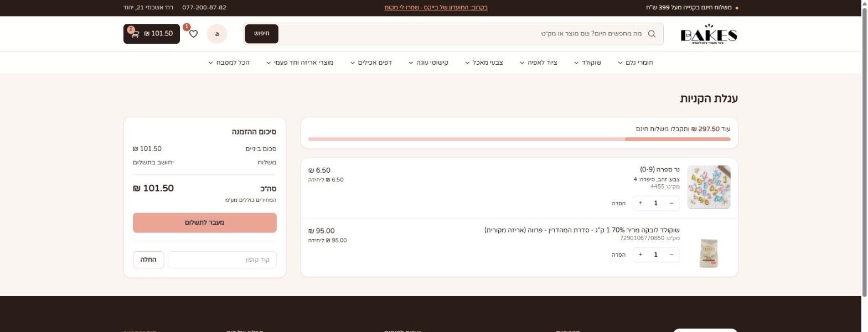868x332 pixels.
Task: Click the SKU text מק"ט: 7290106770850
Action: click(x=650, y=238)
